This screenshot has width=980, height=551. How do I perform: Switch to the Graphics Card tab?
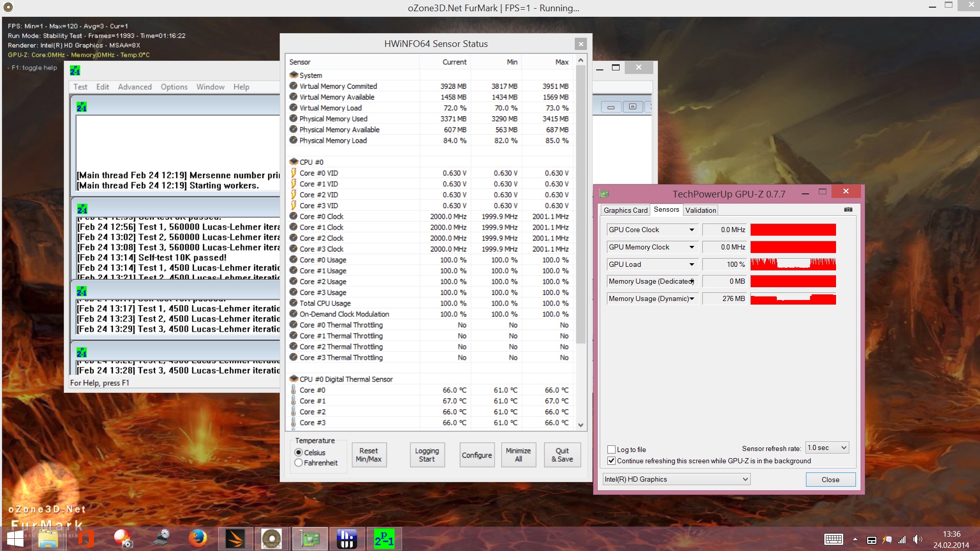tap(625, 210)
